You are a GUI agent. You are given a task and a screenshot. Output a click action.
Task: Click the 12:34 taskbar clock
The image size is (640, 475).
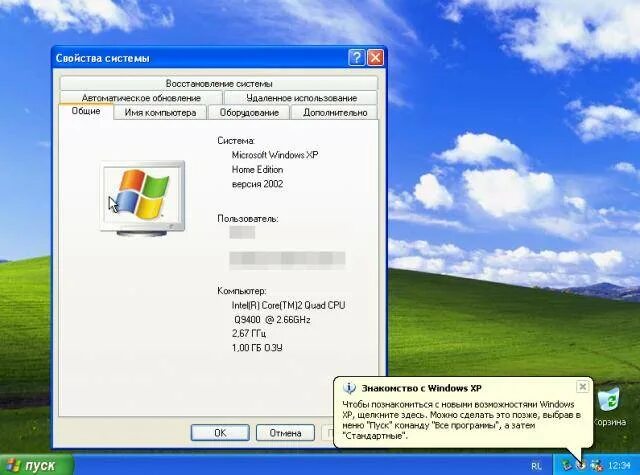click(x=619, y=466)
